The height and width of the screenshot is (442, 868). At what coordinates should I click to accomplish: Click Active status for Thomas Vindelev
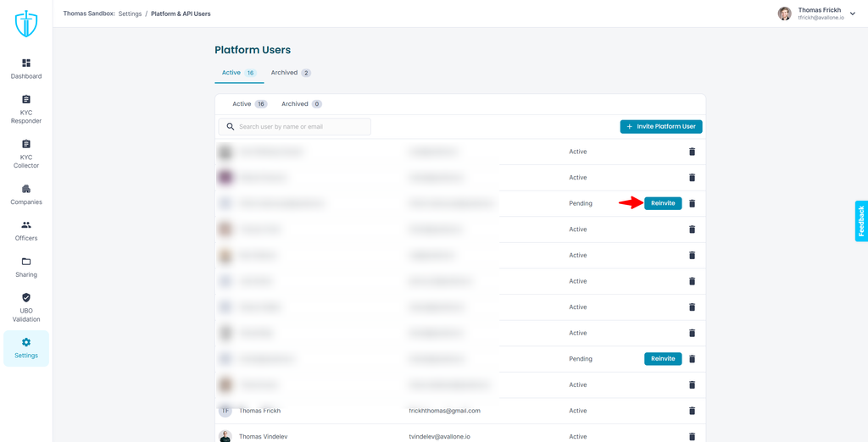578,436
